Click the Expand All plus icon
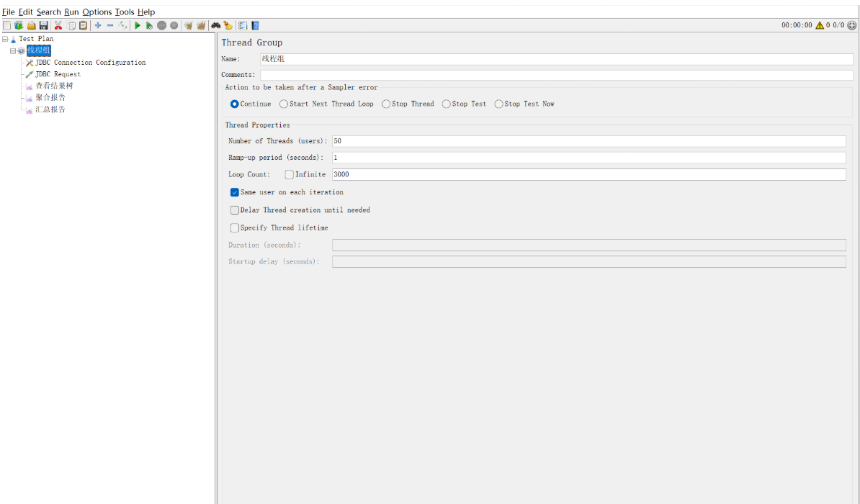Screen dimensions: 860x504 point(98,25)
